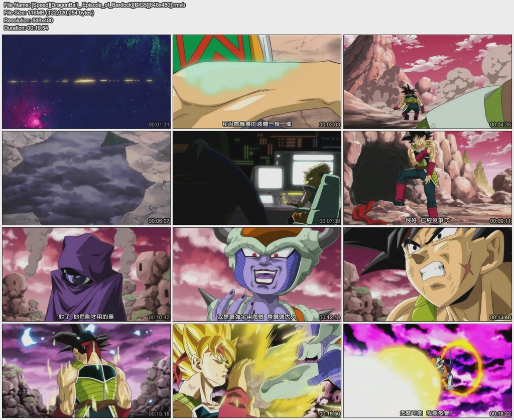The height and width of the screenshot is (420, 514).
Task: Click the 00:07:39 timestamp label
Action: [x=329, y=221]
